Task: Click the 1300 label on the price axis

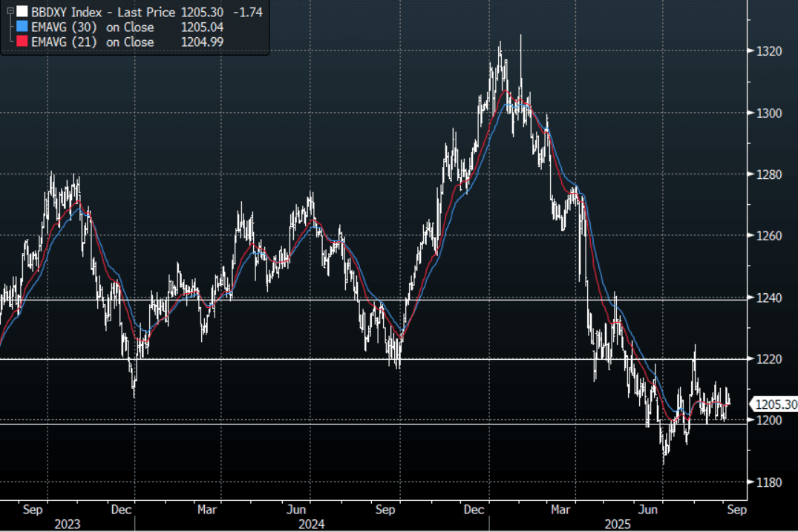Action: (769, 113)
